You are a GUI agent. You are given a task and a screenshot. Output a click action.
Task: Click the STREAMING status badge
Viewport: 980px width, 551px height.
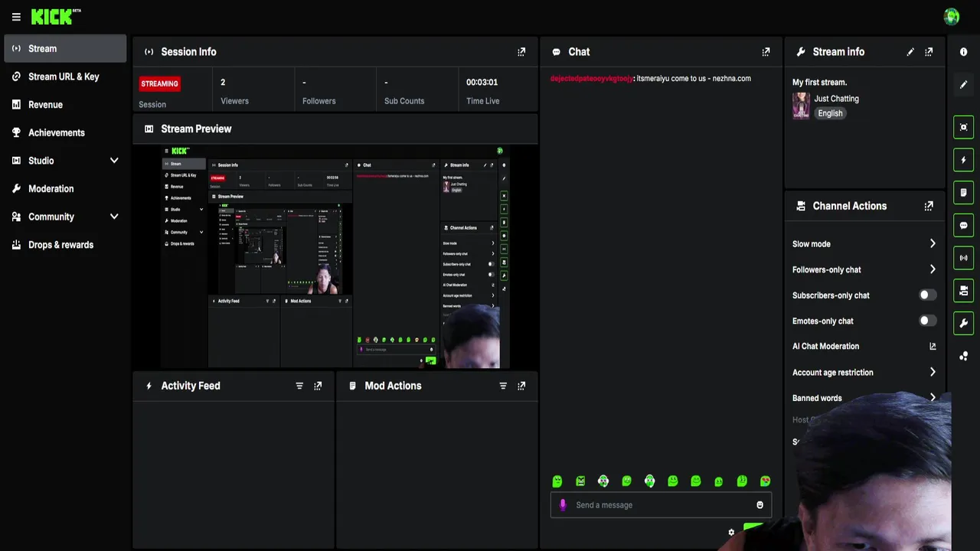tap(159, 83)
